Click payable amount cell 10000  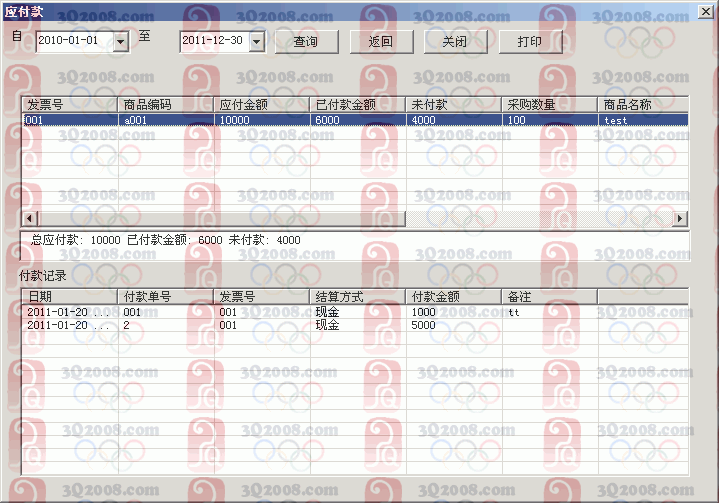pos(262,120)
